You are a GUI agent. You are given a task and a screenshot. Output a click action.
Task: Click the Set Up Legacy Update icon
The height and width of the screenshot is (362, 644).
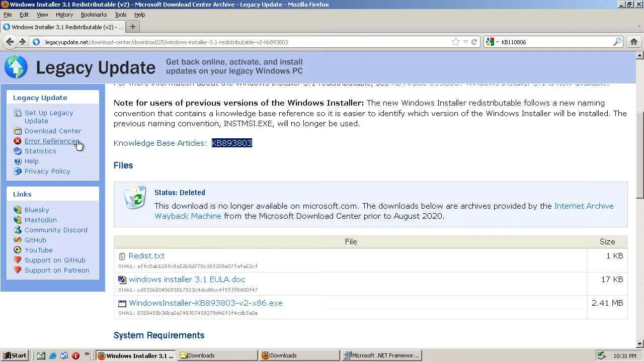point(18,113)
